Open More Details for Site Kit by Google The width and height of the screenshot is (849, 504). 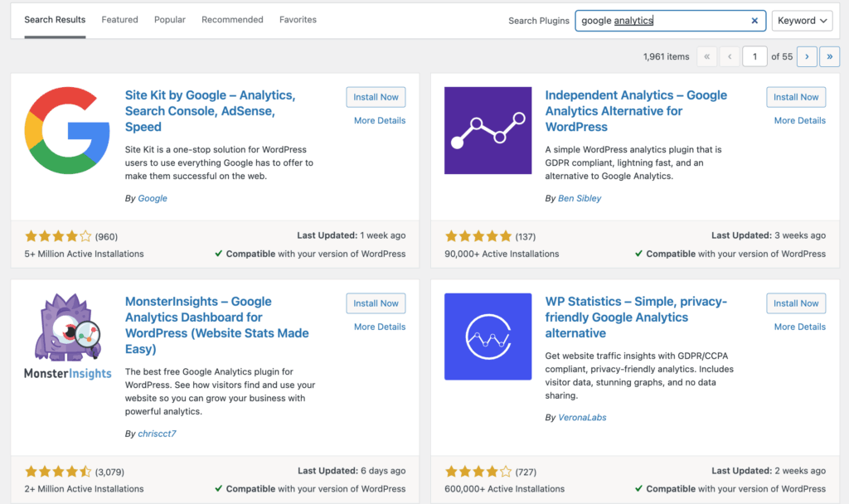(x=380, y=120)
